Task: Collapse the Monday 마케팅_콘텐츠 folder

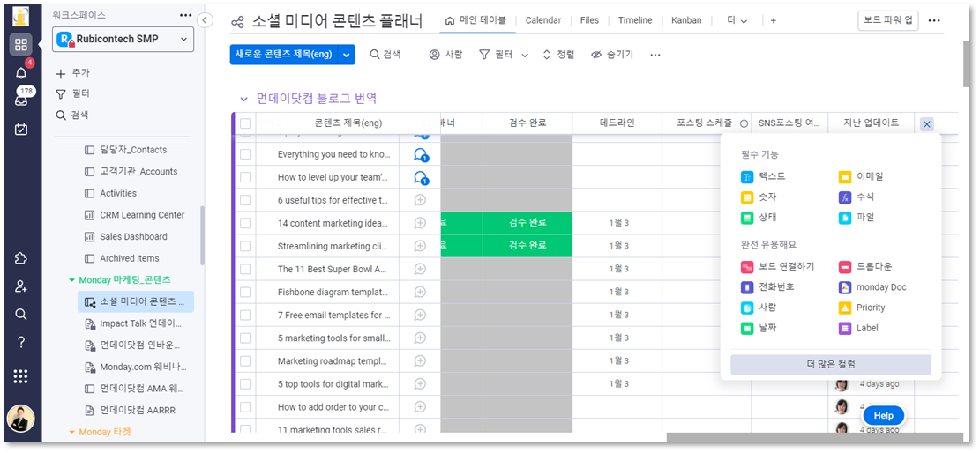Action: click(71, 280)
